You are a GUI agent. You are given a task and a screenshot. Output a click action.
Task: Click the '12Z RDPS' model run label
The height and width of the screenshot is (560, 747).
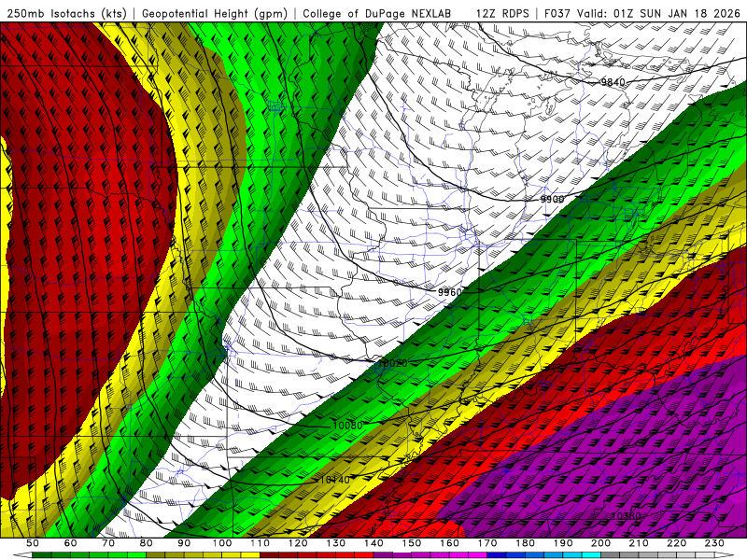coord(502,13)
